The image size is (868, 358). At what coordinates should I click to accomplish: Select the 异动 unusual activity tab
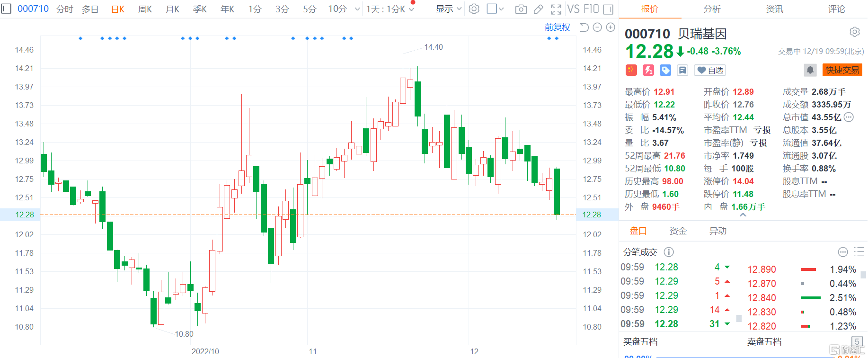[718, 231]
